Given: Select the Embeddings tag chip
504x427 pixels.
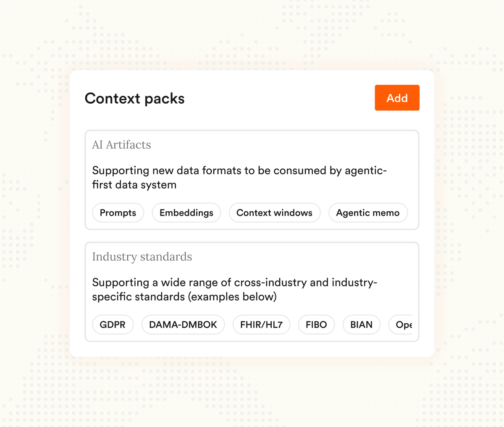Looking at the screenshot, I should pyautogui.click(x=186, y=213).
